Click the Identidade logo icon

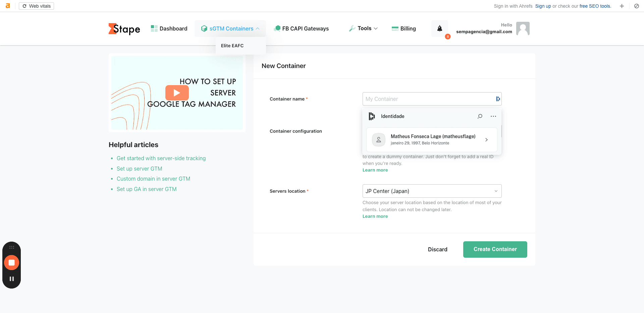coord(372,116)
